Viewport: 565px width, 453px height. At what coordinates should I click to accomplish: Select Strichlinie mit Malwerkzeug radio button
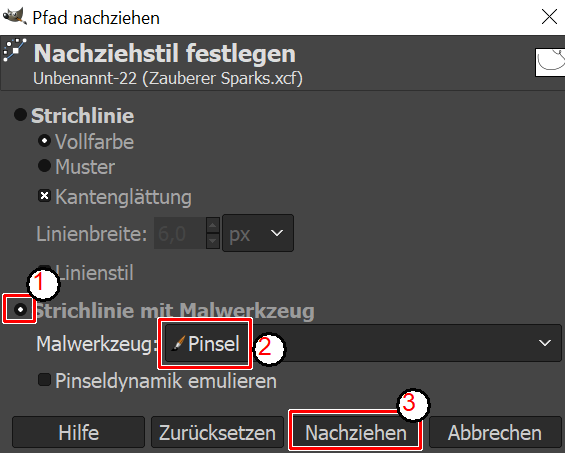click(x=20, y=309)
